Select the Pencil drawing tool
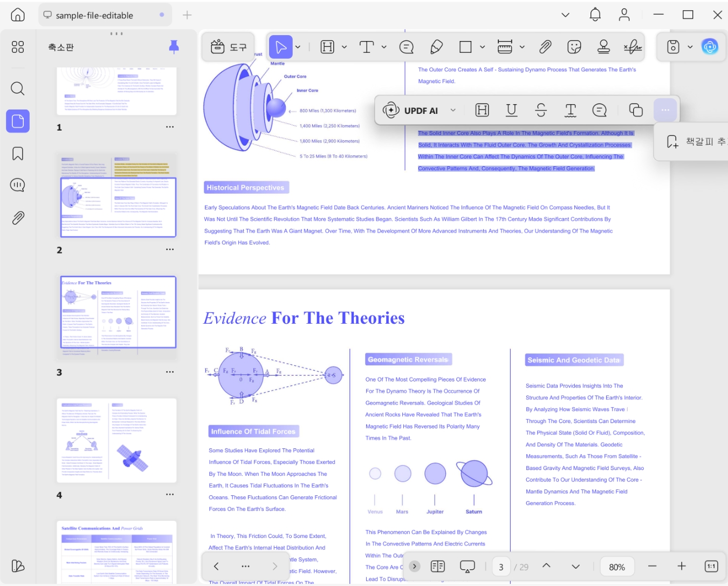 tap(437, 47)
